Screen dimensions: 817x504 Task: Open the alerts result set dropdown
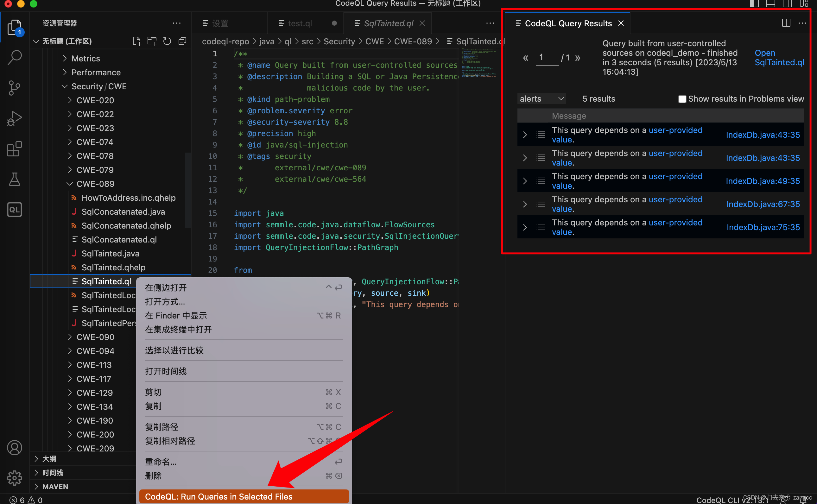(541, 99)
